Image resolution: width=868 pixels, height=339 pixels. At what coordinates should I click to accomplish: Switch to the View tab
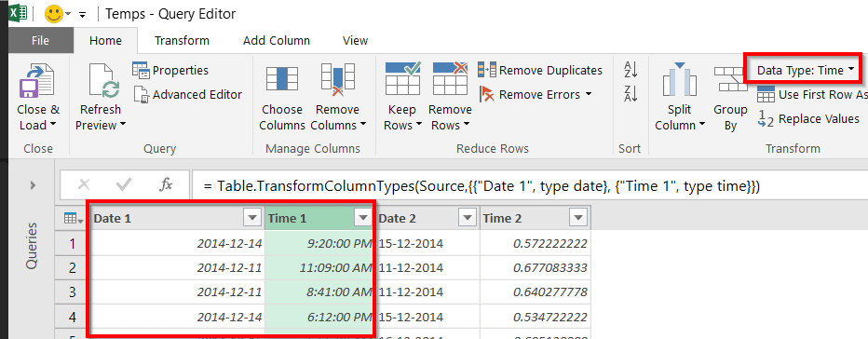click(x=355, y=40)
